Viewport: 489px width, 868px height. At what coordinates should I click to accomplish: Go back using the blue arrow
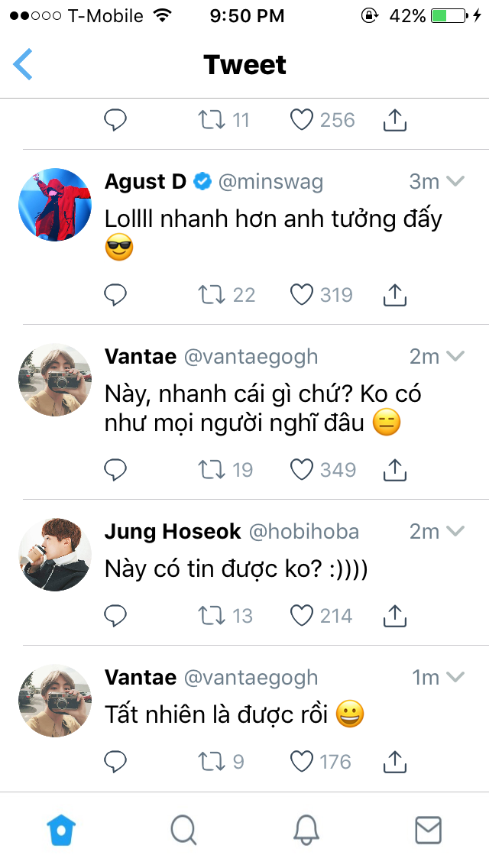pyautogui.click(x=23, y=64)
